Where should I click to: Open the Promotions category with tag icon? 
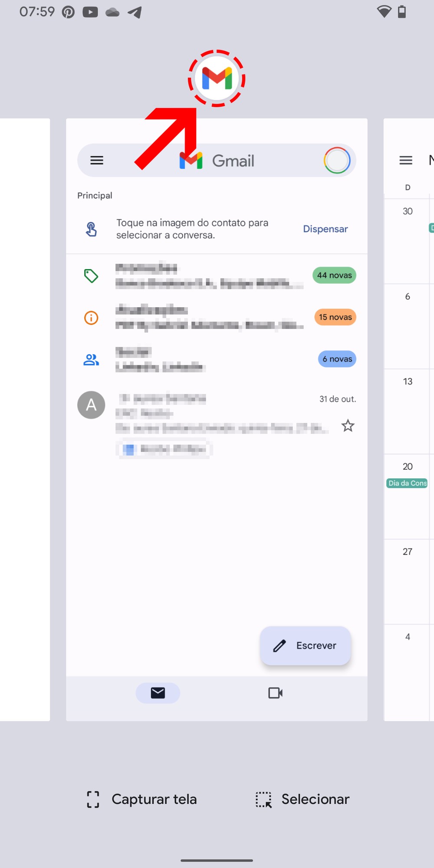91,276
